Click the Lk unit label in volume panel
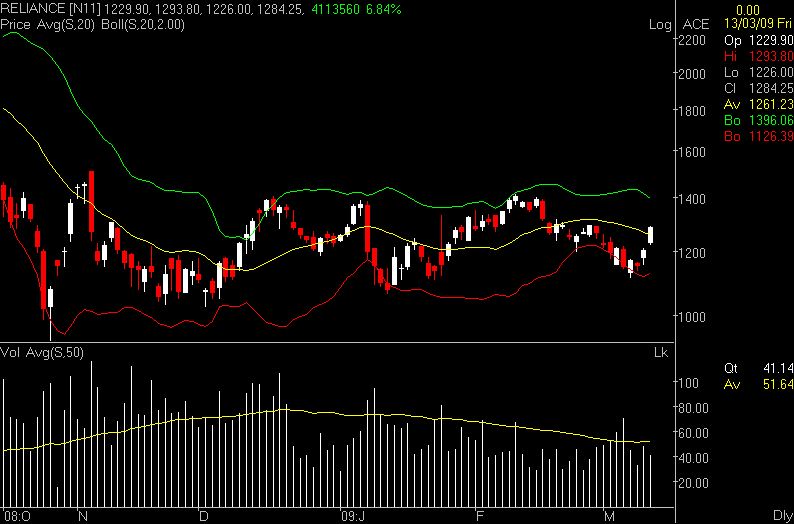 (x=661, y=352)
